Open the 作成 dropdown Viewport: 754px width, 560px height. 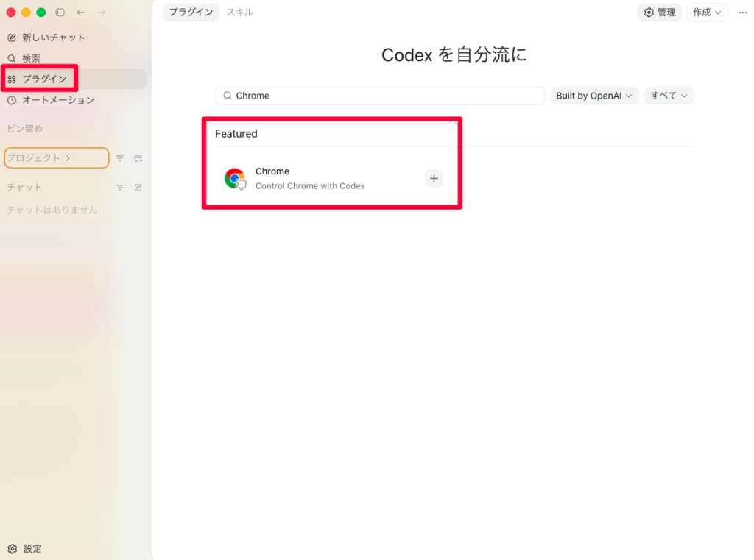tap(707, 13)
